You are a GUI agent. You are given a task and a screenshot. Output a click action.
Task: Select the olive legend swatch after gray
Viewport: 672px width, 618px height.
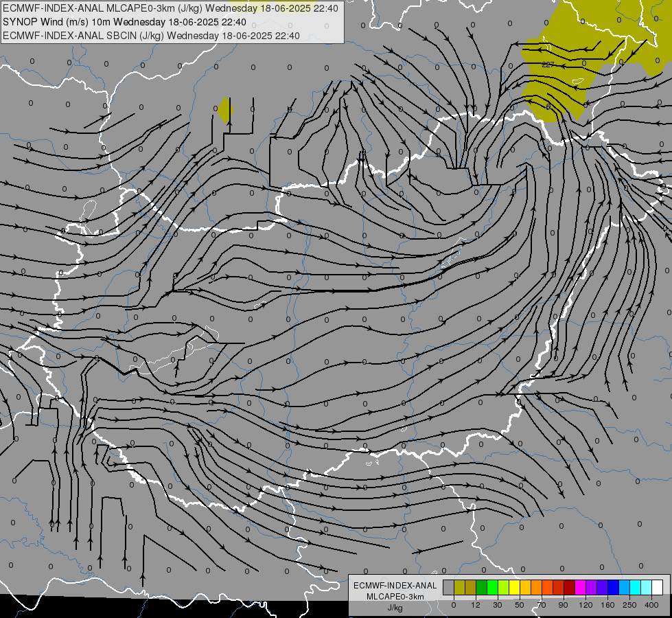tap(459, 587)
